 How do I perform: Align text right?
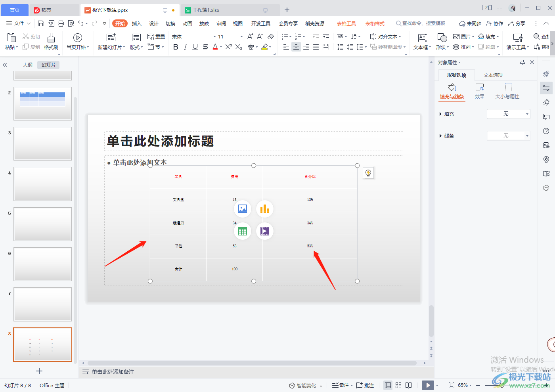coord(306,47)
